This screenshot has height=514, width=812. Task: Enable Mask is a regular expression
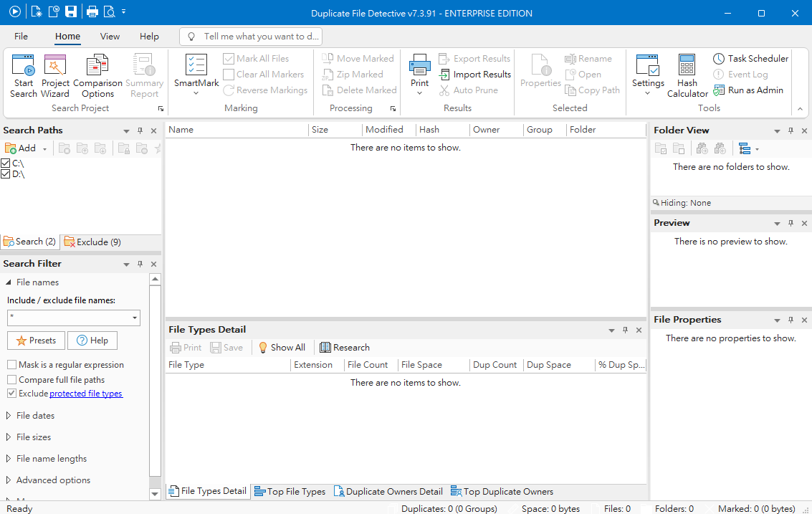coord(12,365)
